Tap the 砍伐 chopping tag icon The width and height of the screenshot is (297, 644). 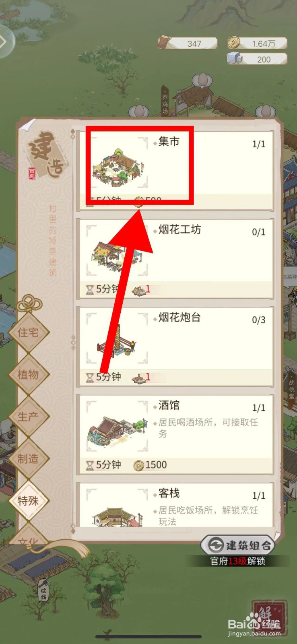(x=43, y=591)
